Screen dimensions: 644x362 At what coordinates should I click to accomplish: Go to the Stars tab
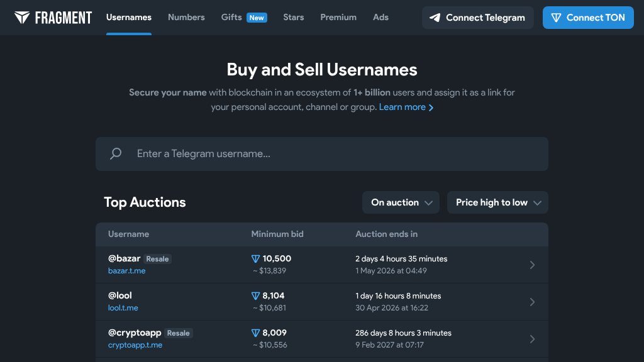293,17
